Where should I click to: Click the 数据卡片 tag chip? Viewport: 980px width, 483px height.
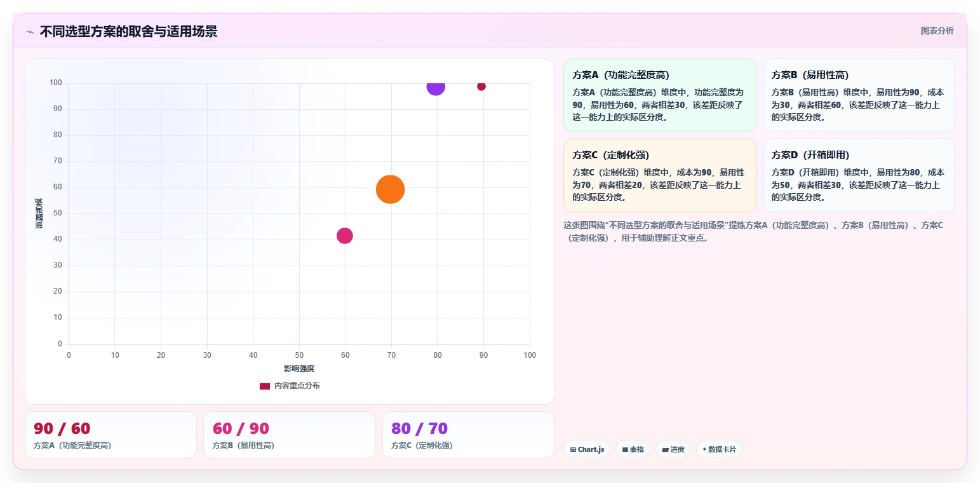(719, 449)
